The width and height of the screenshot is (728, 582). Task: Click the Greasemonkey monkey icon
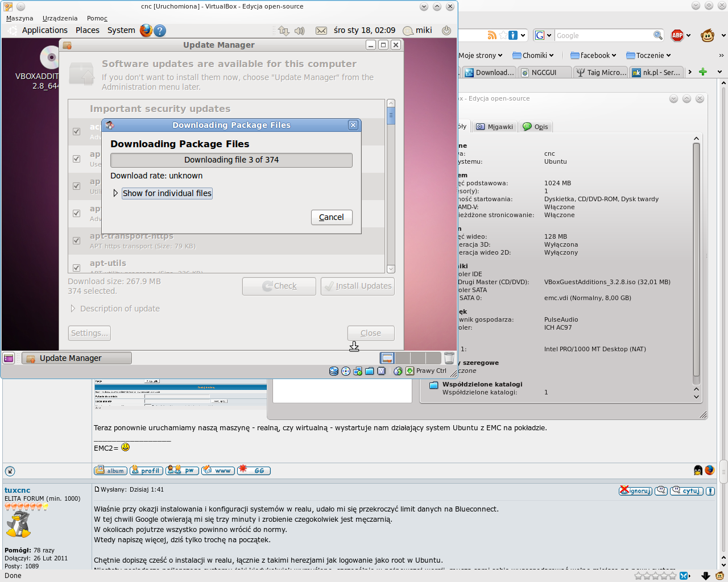point(708,36)
